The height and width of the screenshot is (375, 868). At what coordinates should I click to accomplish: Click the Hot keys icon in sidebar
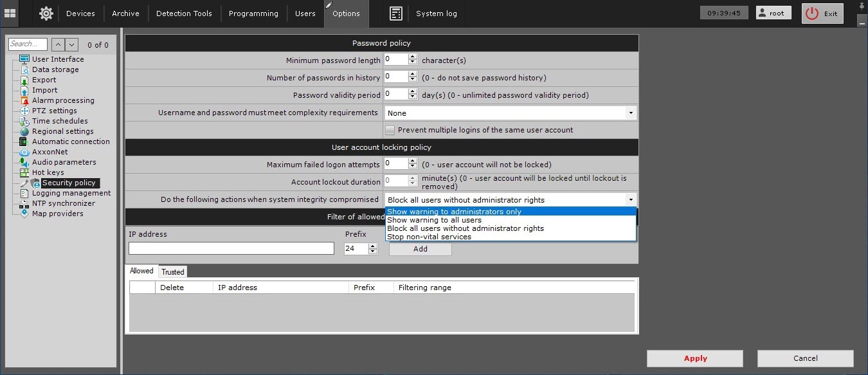24,172
